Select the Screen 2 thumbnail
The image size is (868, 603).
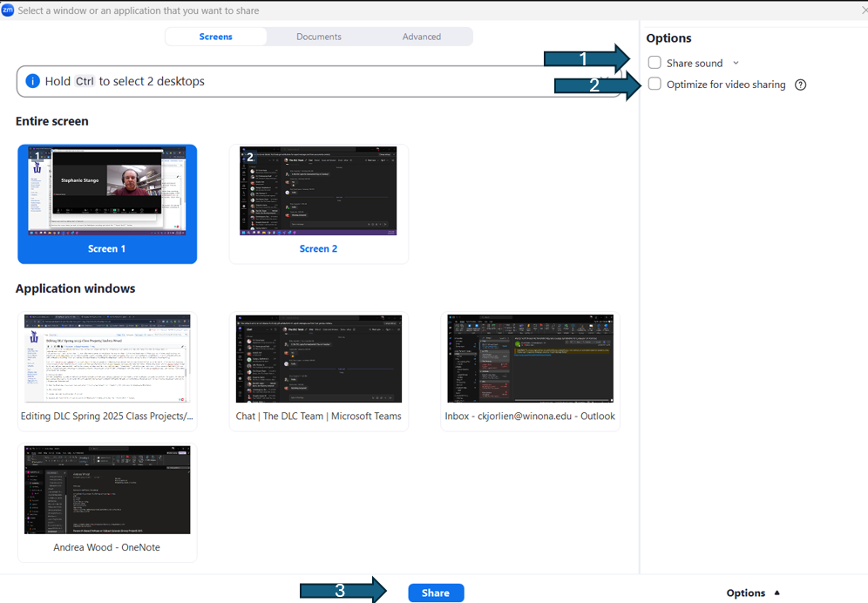tap(318, 193)
